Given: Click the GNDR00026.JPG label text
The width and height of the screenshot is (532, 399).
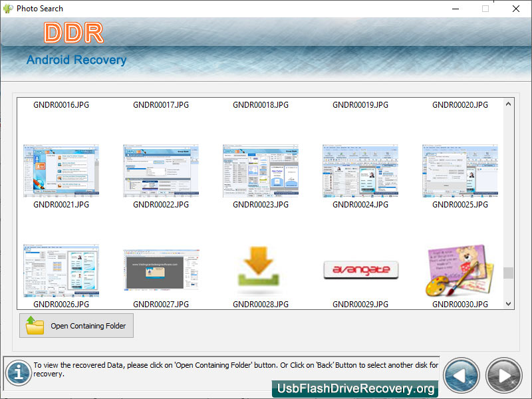Looking at the screenshot, I should point(61,305).
